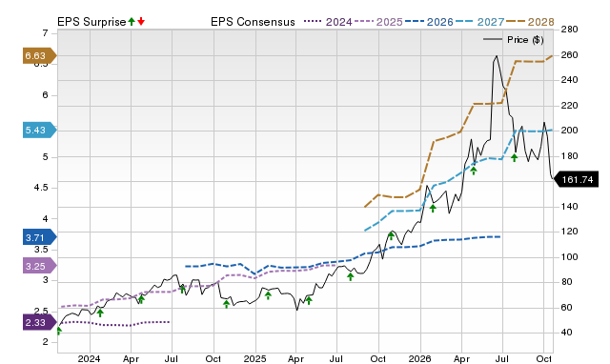This screenshot has width=610, height=364.
Task: Click the 6.63 value tag for 2028
Action: click(39, 55)
